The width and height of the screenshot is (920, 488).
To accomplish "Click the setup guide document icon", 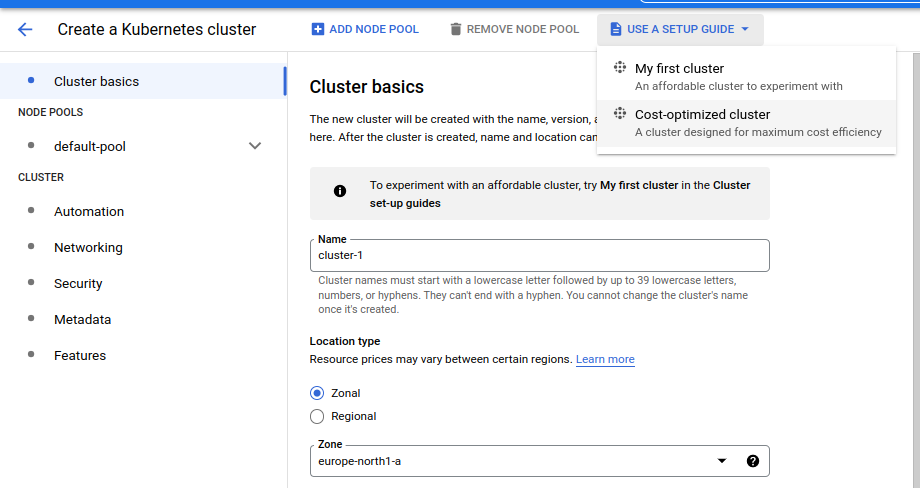I will (615, 29).
